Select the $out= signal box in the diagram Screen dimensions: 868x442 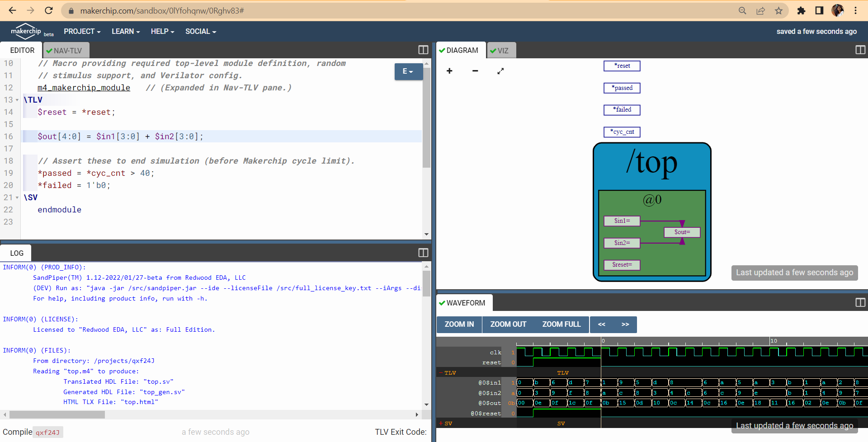click(682, 232)
